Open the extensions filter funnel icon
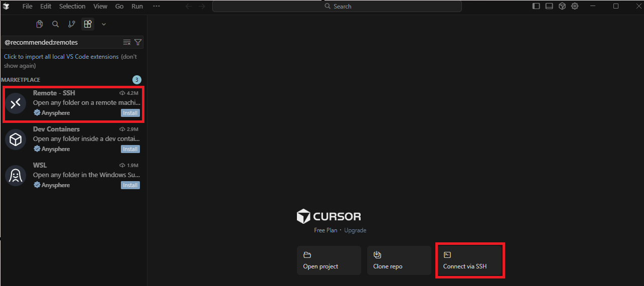Screen dimensions: 644x286 [x=138, y=42]
